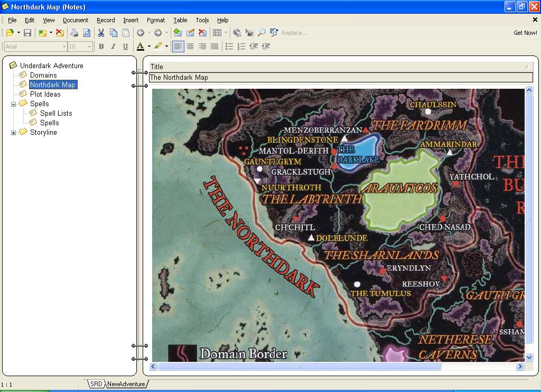Click the vertical scrollbar down arrow
This screenshot has height=392, width=541.
529,357
